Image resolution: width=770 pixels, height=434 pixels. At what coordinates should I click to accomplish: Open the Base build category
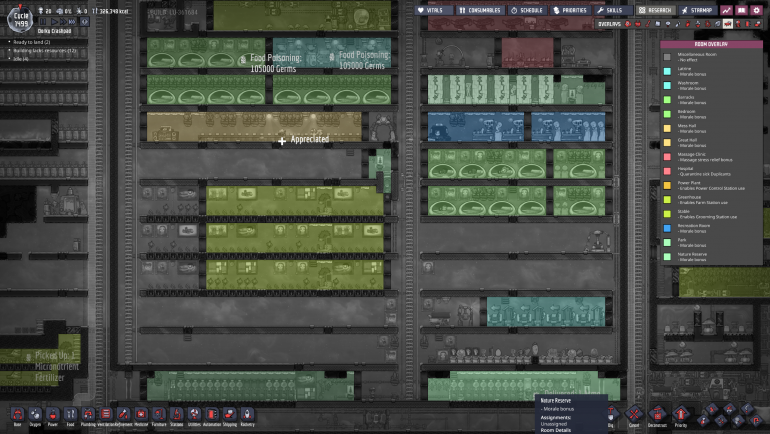pos(18,415)
